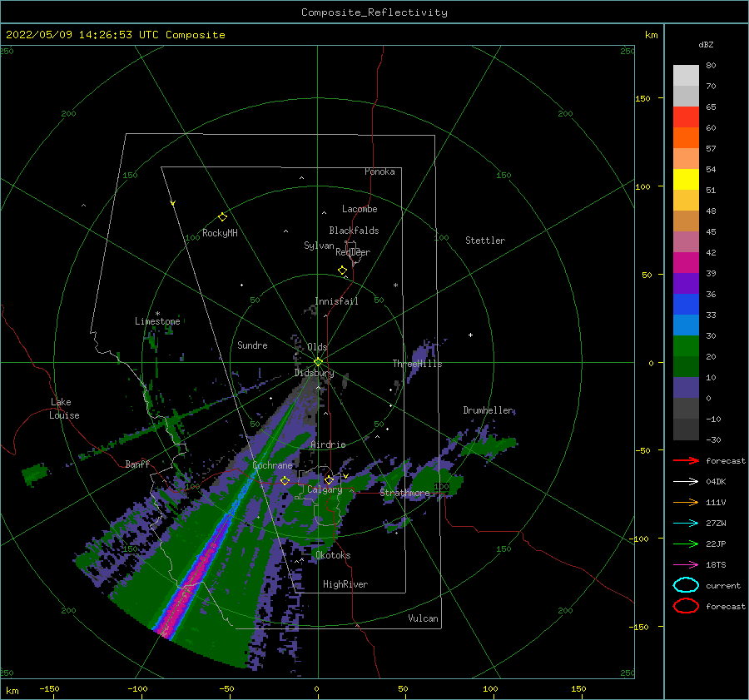749x700 pixels.
Task: Click the cyan current ellipse legend icon
Action: click(686, 585)
